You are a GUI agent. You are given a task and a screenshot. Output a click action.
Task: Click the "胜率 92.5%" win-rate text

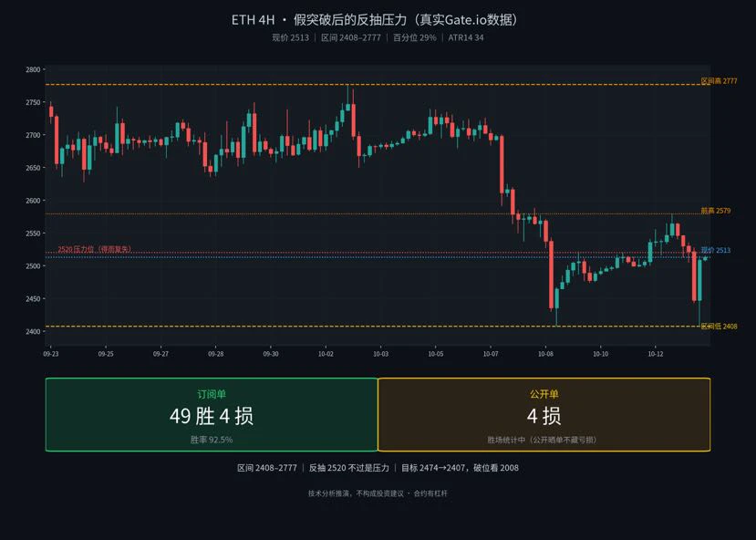point(212,440)
